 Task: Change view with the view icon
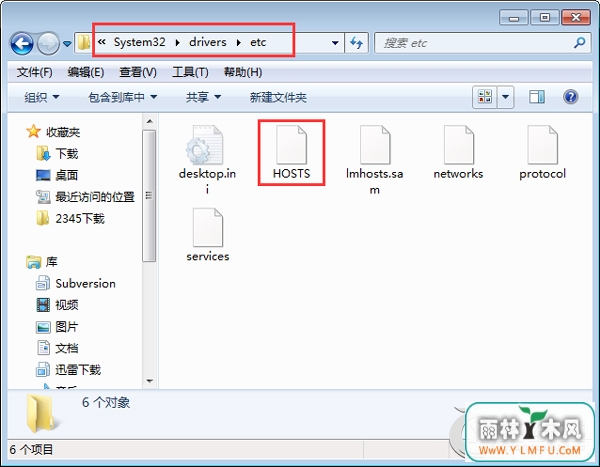click(485, 97)
